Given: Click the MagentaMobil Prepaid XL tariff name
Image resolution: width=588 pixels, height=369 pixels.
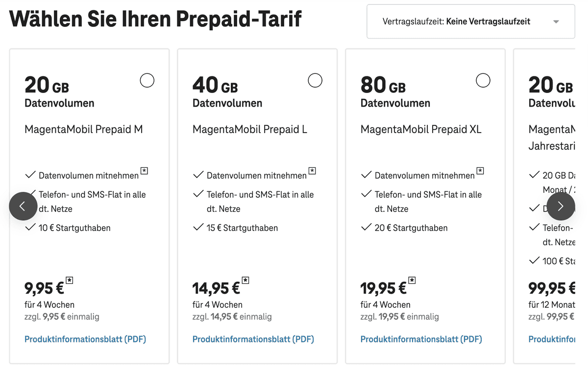Looking at the screenshot, I should tap(421, 130).
